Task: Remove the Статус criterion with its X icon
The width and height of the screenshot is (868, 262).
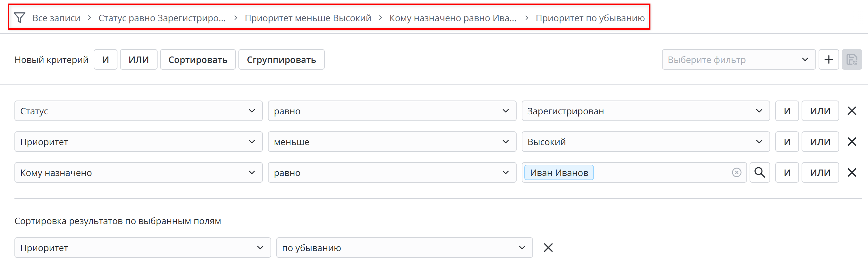Action: (x=852, y=110)
